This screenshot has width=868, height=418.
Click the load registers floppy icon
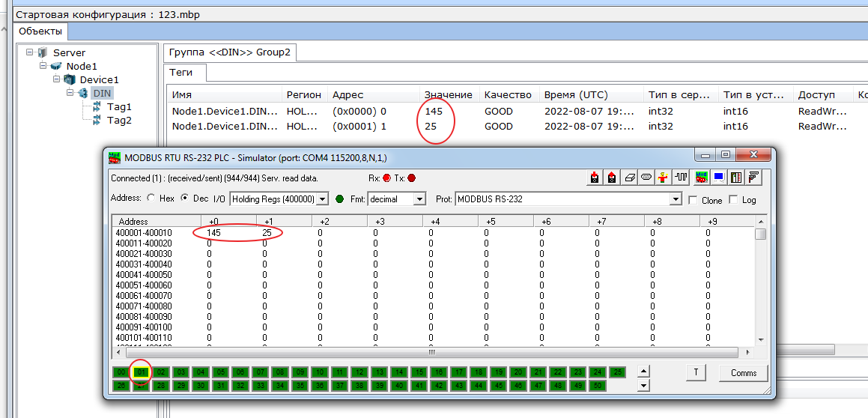coord(595,178)
